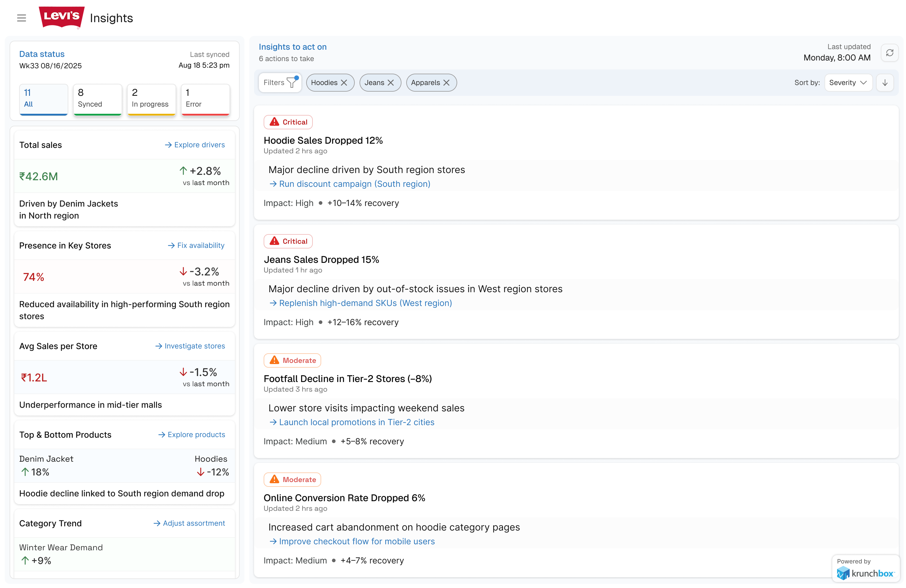This screenshot has height=588, width=906.
Task: Open Hoodie Sales Dropped 12% insight title
Action: coord(323,140)
